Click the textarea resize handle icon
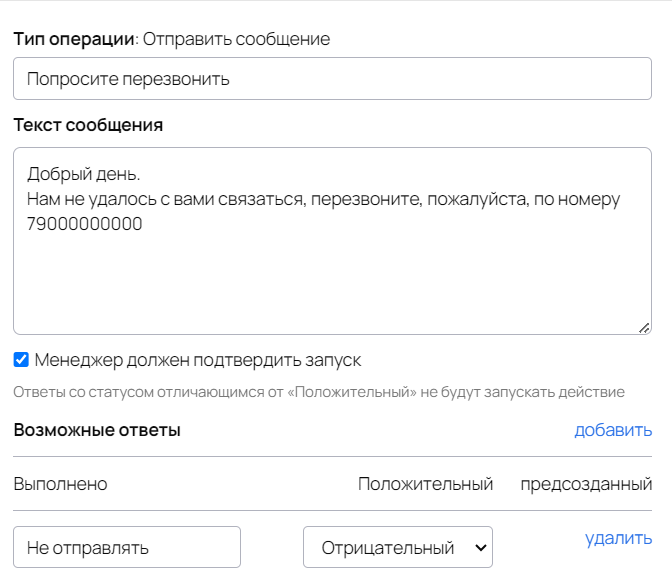Screen dimensions: 672x580 pos(644,328)
